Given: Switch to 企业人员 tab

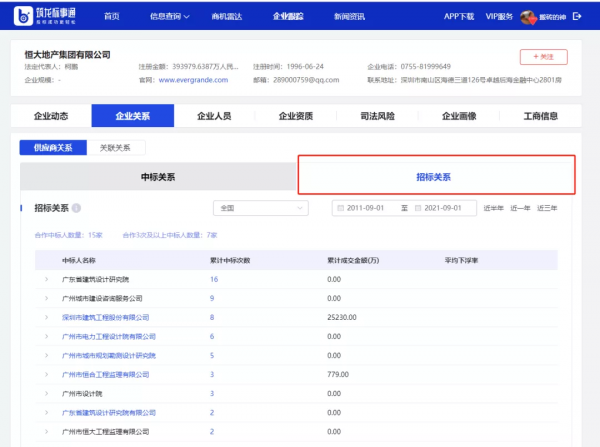Looking at the screenshot, I should 214,116.
